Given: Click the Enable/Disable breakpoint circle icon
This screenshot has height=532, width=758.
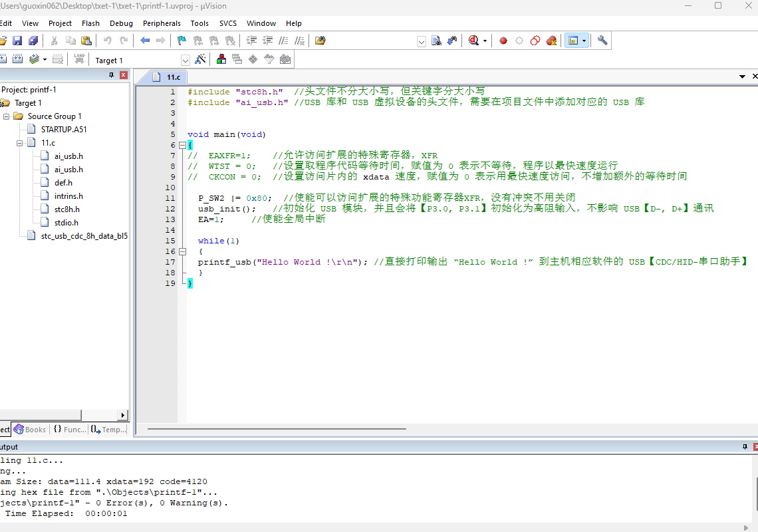Looking at the screenshot, I should 519,41.
